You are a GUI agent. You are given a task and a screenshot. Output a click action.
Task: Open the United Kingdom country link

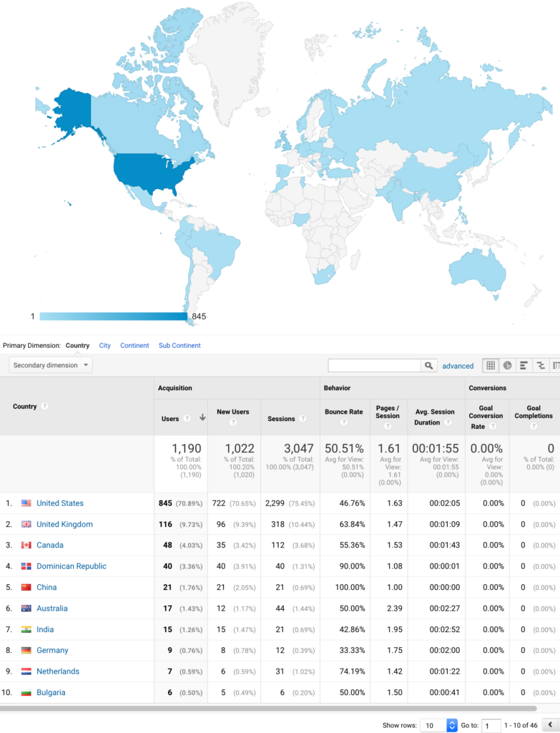coord(64,524)
